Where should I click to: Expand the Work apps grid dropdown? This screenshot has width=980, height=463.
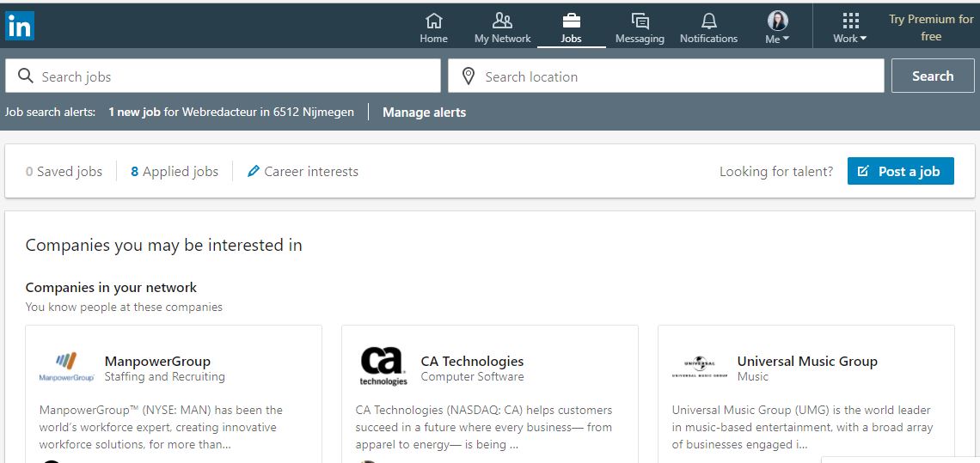coord(850,27)
